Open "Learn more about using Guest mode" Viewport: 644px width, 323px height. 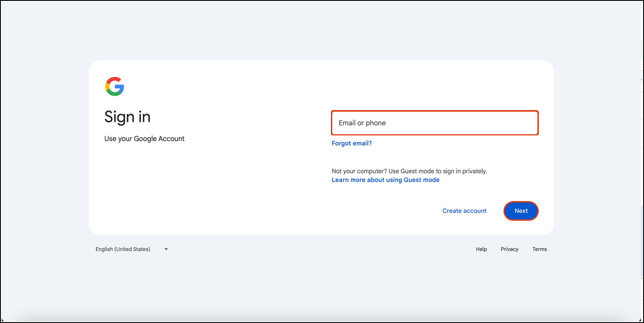point(385,180)
